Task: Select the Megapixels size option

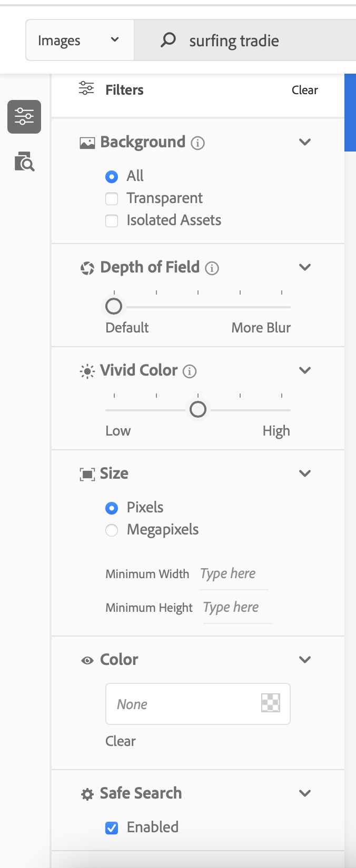Action: coord(111,530)
